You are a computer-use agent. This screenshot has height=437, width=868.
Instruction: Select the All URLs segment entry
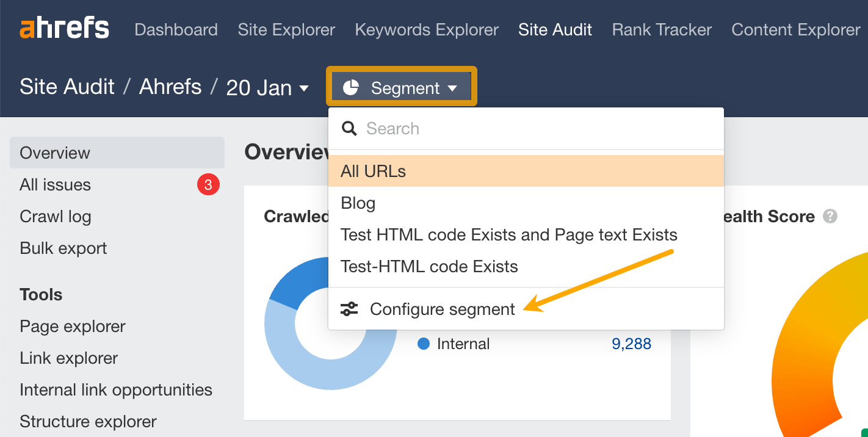point(374,171)
